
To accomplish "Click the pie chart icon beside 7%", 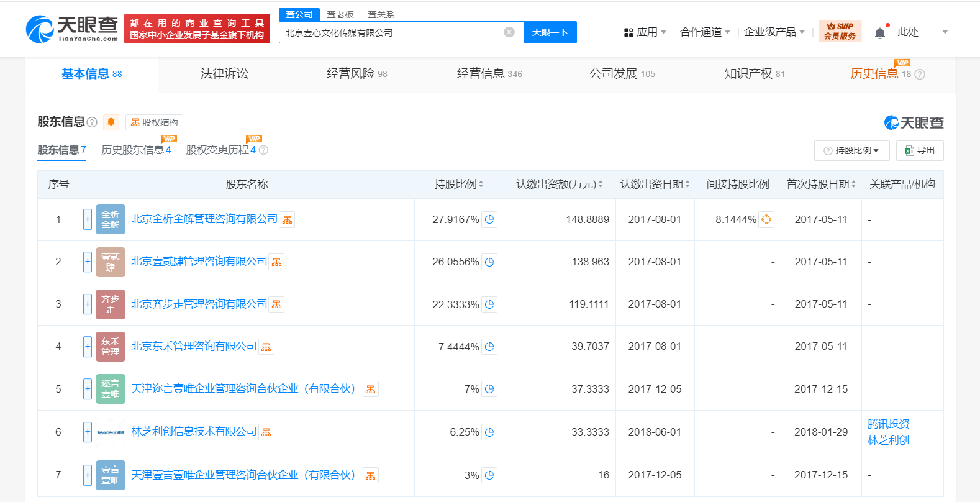I will click(x=489, y=389).
